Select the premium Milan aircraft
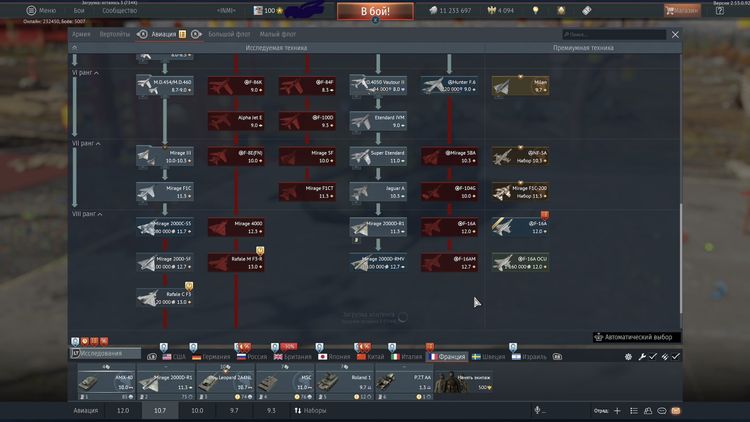 coord(521,86)
